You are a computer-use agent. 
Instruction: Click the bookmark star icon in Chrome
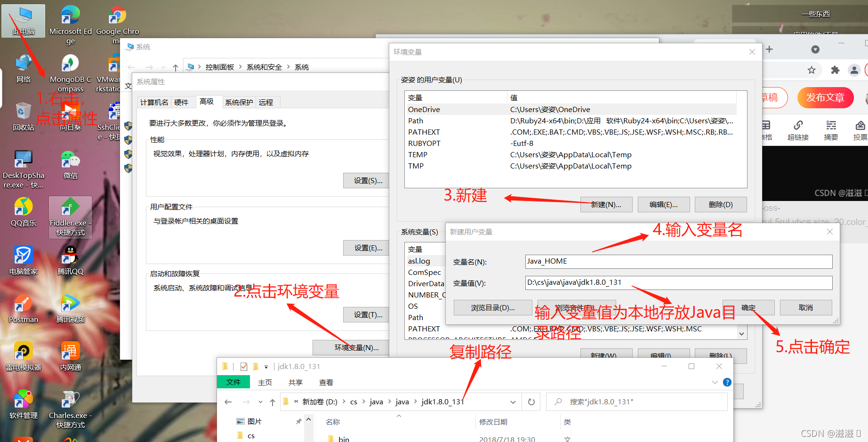click(x=812, y=70)
